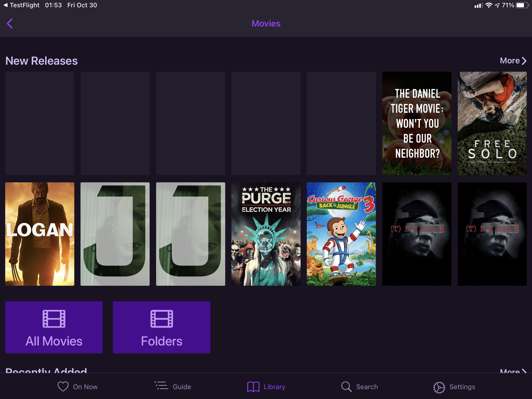Select the Library book icon

coord(253,387)
